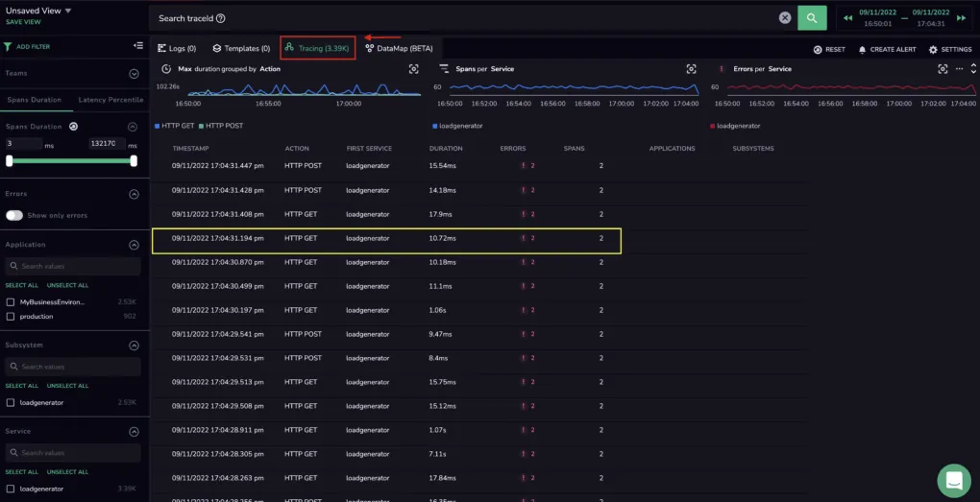Image resolution: width=980 pixels, height=502 pixels.
Task: Collapse the Errors filter section
Action: pyautogui.click(x=134, y=194)
